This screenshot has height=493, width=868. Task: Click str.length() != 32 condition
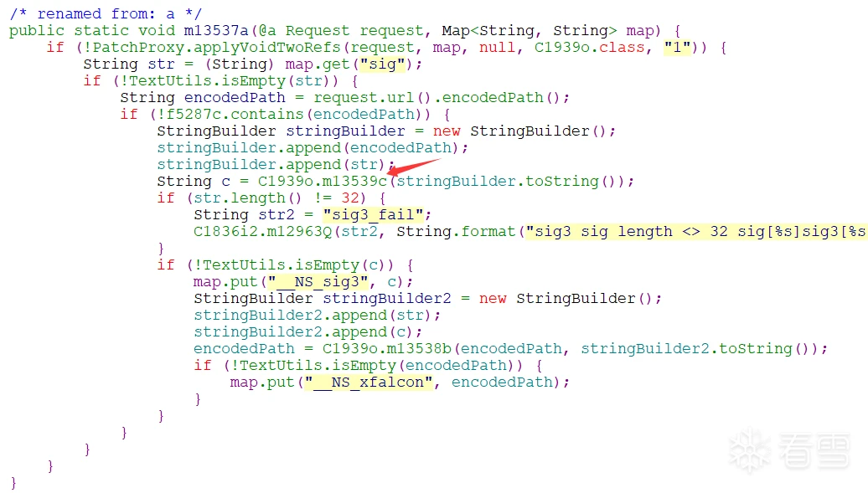(x=276, y=198)
